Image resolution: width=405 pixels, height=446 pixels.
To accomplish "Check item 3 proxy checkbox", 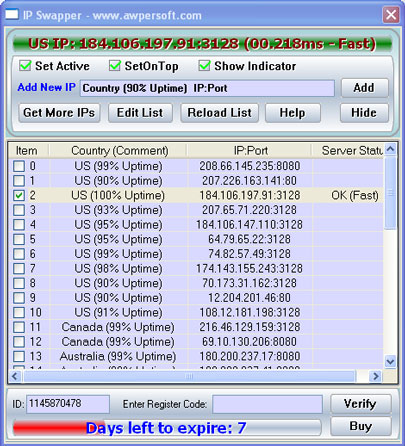I will pyautogui.click(x=19, y=210).
